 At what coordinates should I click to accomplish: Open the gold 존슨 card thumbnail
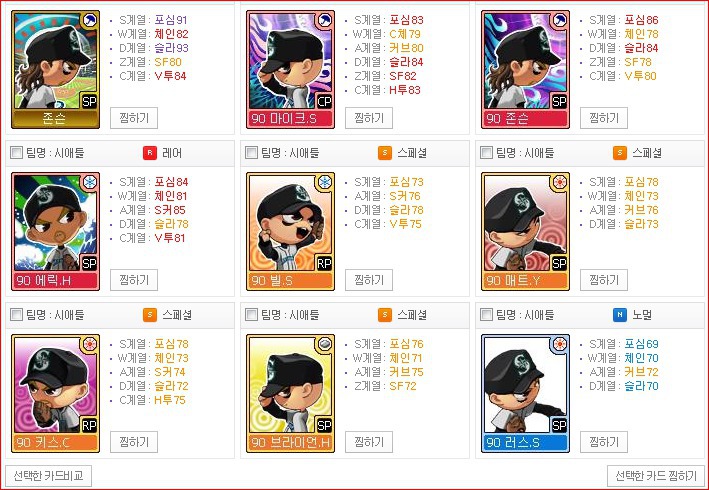point(56,70)
